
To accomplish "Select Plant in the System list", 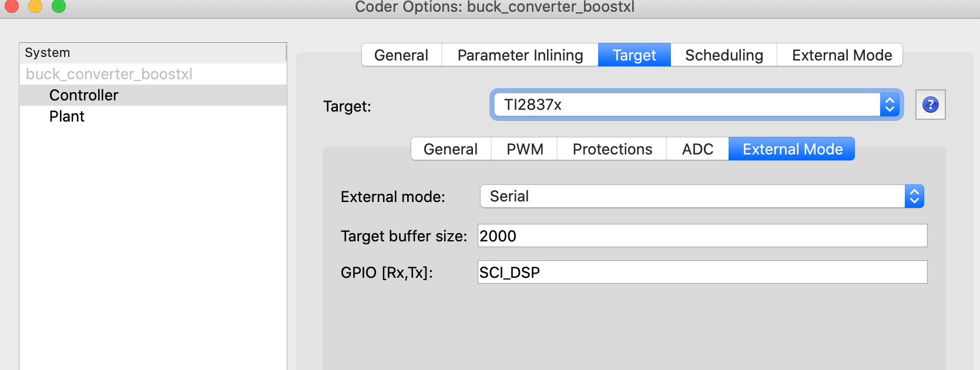I will 67,116.
